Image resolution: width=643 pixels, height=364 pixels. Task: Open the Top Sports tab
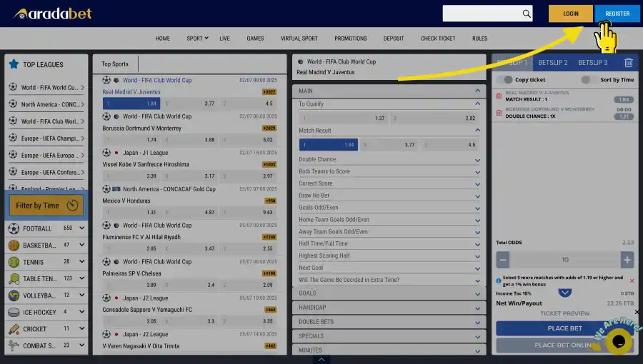pos(115,64)
